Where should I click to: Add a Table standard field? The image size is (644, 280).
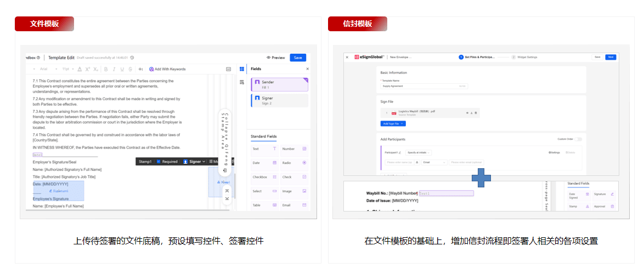[x=264, y=205]
